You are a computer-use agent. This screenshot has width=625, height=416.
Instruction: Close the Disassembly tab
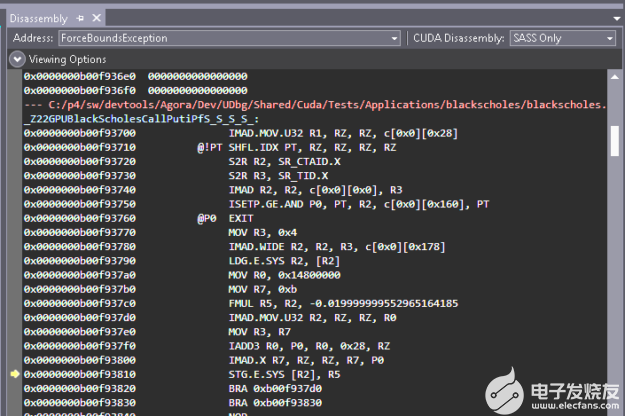click(x=96, y=18)
